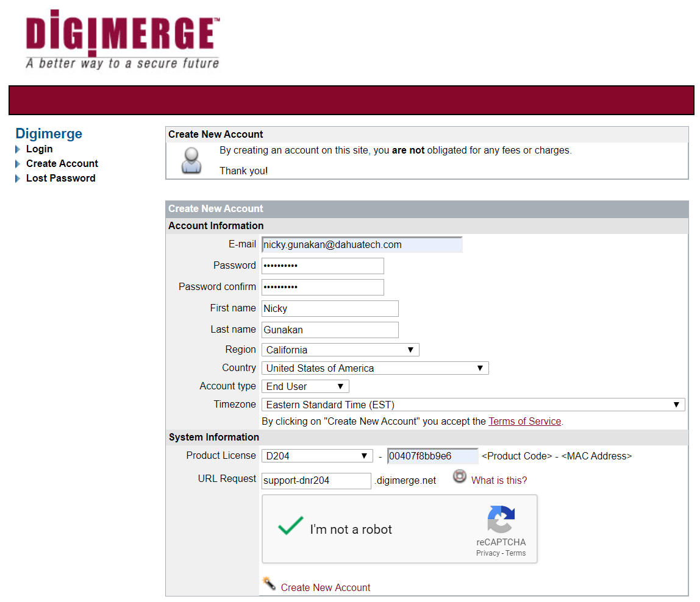Viewport: 700px width, 602px height.
Task: Click the Digimerge logo
Action: pyautogui.click(x=123, y=39)
